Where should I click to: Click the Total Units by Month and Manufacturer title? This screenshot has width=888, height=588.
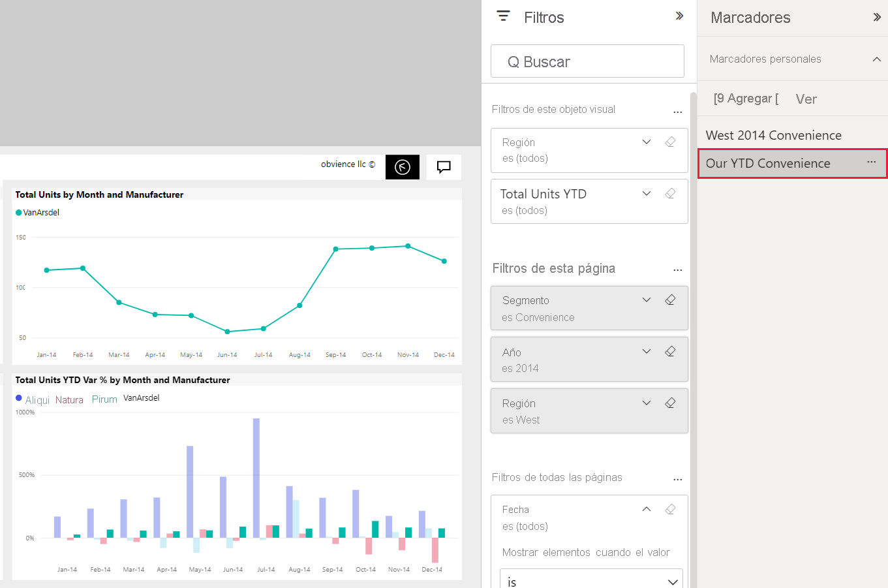[x=99, y=194]
